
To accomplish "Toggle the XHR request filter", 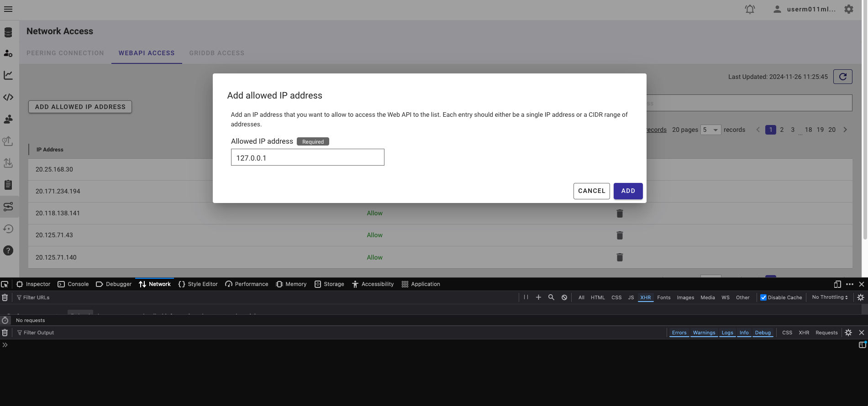I will [x=645, y=297].
